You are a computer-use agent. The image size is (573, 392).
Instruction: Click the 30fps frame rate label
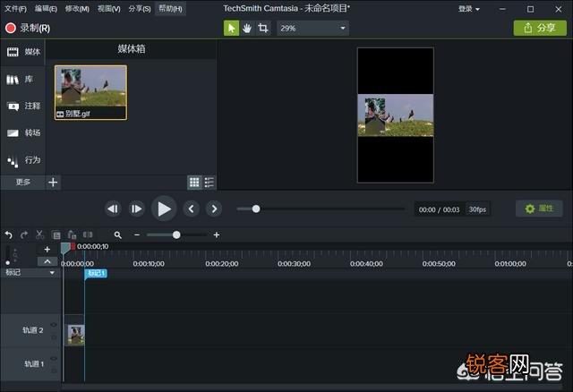pyautogui.click(x=477, y=209)
